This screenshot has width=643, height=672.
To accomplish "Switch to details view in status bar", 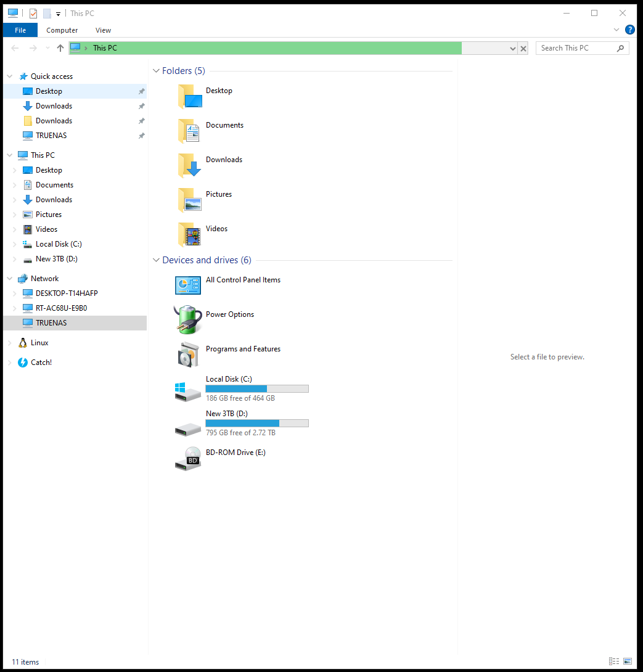I will 614,662.
